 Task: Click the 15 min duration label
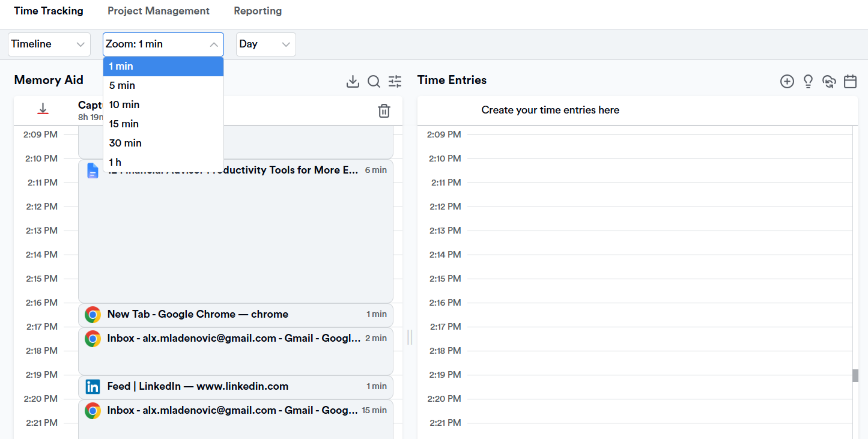point(374,410)
